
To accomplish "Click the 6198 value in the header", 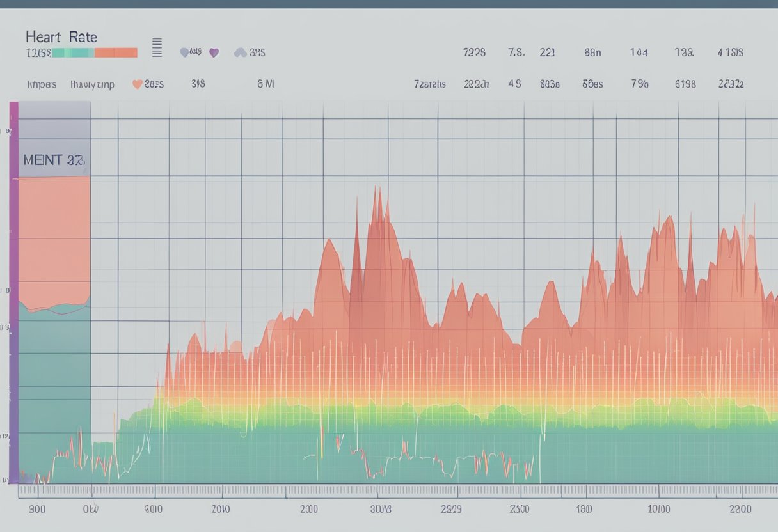I will pos(685,84).
